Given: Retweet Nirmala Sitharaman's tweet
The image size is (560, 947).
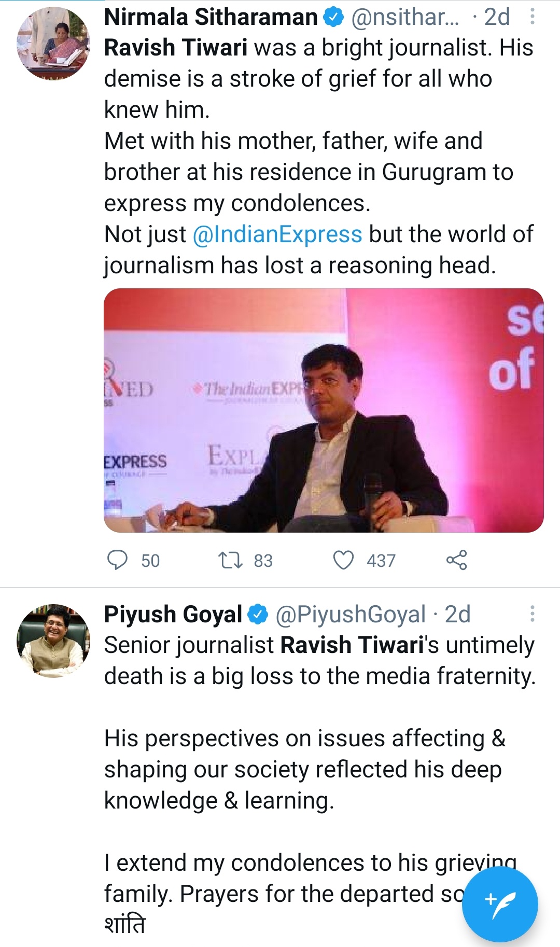Looking at the screenshot, I should 230,560.
